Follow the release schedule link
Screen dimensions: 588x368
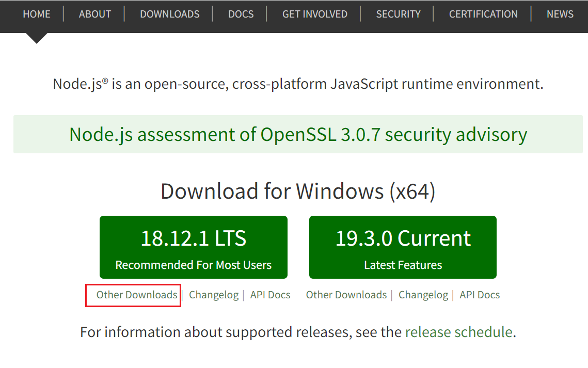click(458, 332)
